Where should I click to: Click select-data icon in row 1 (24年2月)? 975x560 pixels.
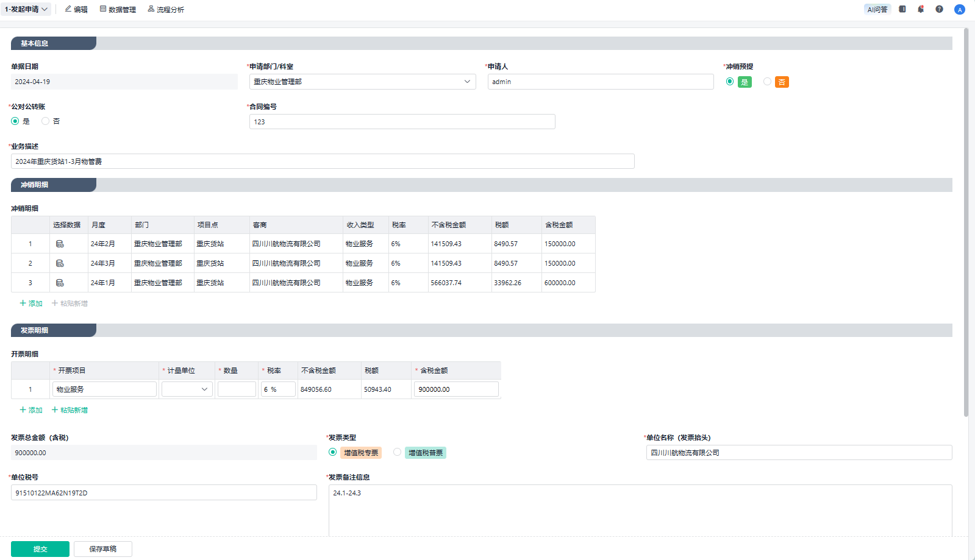tap(60, 244)
